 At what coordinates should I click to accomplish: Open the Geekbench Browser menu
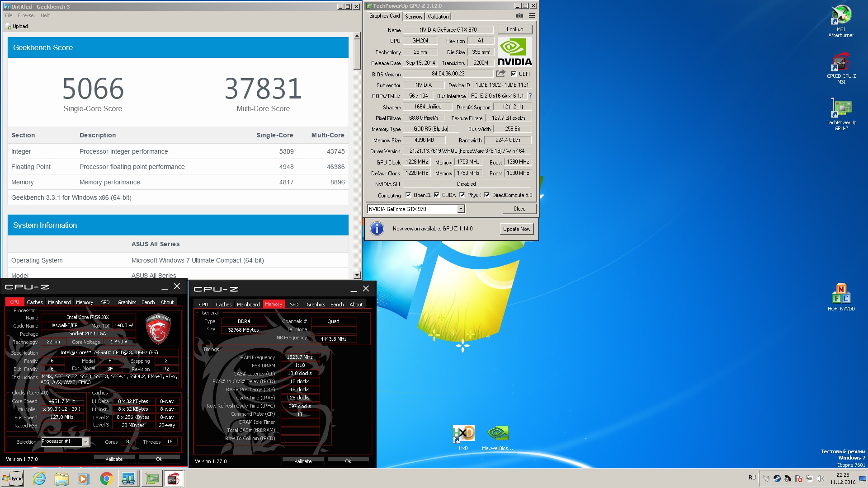26,15
